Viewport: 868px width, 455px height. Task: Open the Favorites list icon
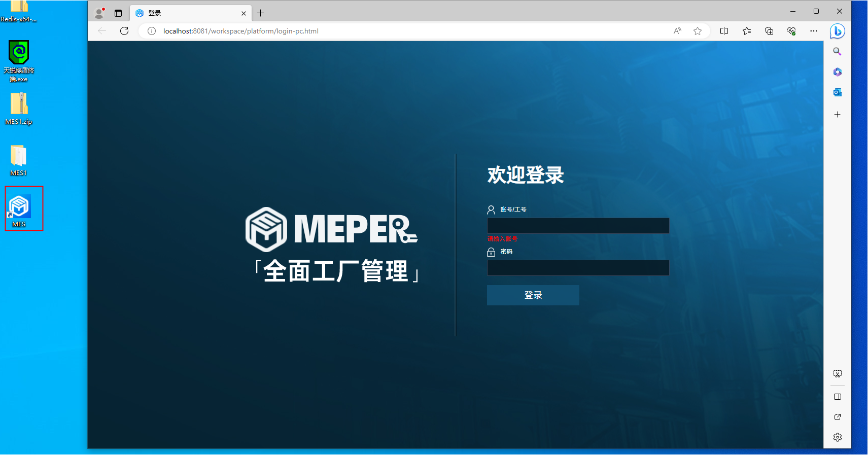[x=747, y=31]
